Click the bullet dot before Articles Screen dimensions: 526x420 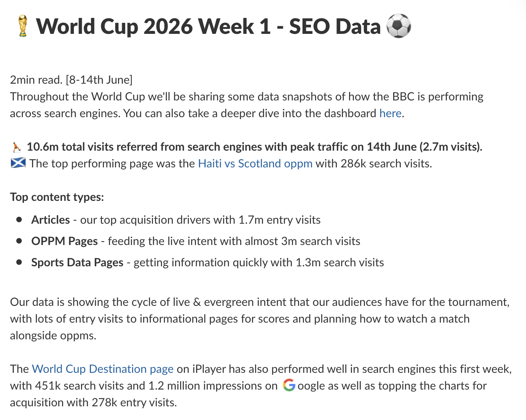click(x=19, y=220)
